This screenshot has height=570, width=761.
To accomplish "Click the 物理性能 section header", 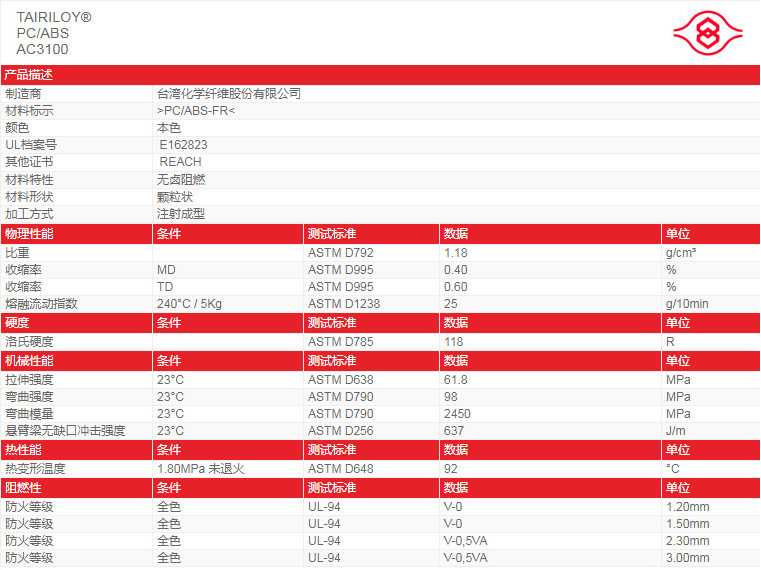I will coord(29,234).
